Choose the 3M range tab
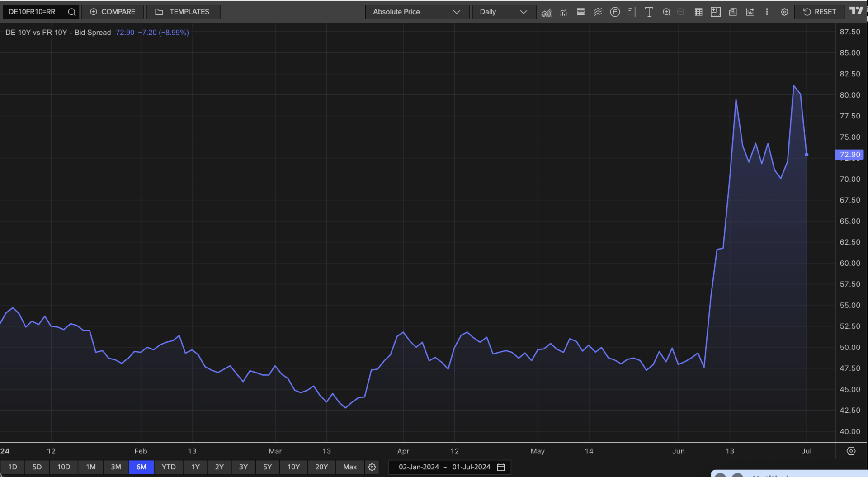The width and height of the screenshot is (868, 477). point(116,467)
